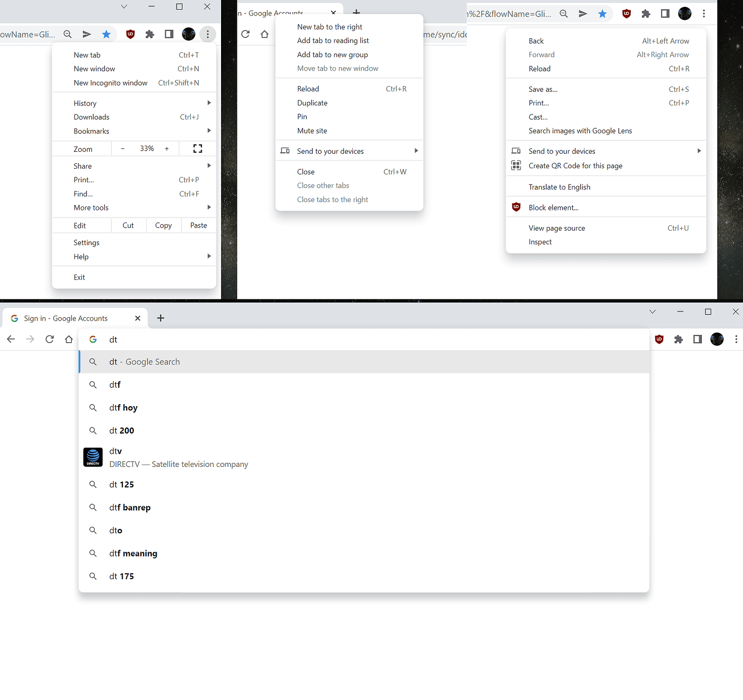This screenshot has width=743, height=700.
Task: Click the Home icon in the toolbar
Action: tap(69, 339)
